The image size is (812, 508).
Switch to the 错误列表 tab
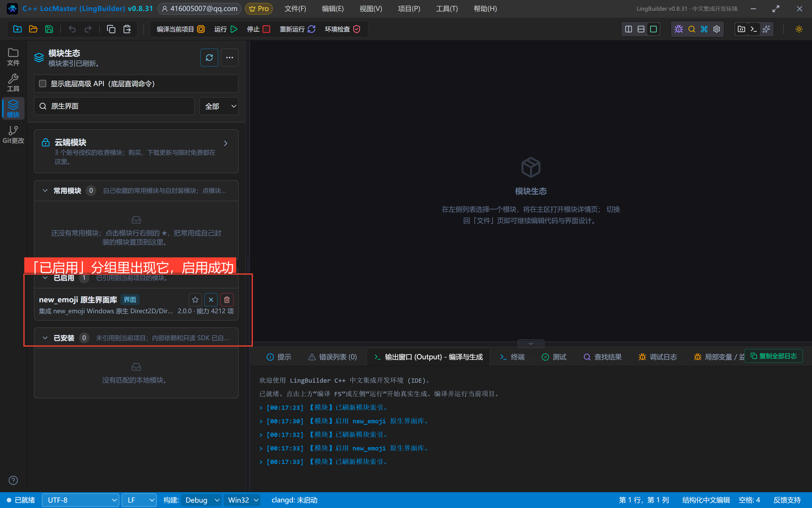click(333, 357)
